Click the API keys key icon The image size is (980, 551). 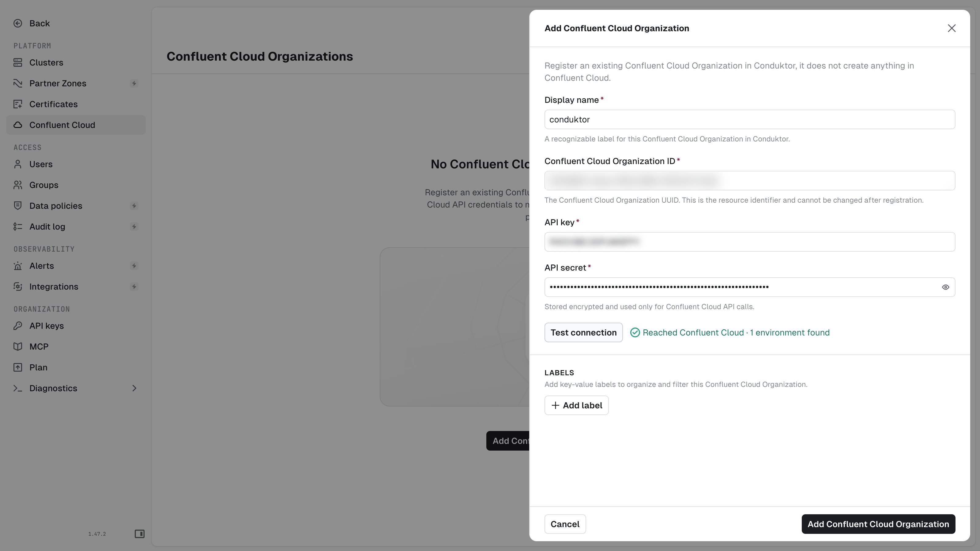18,326
